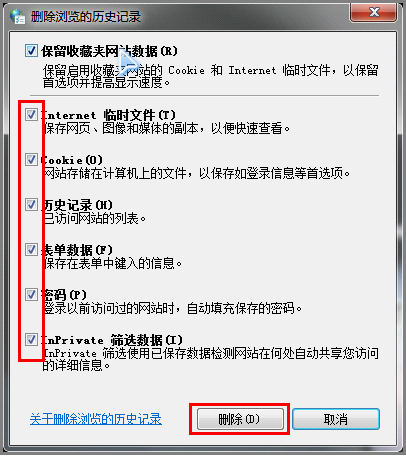This screenshot has height=456, width=406.
Task: Click the 表单数据(F) label text
Action: coord(77,250)
